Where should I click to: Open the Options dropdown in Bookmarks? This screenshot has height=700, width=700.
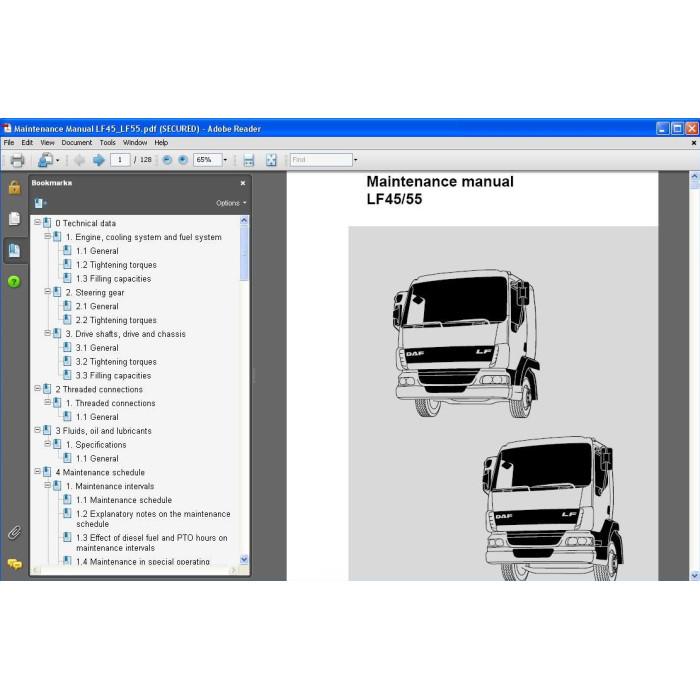(x=231, y=203)
